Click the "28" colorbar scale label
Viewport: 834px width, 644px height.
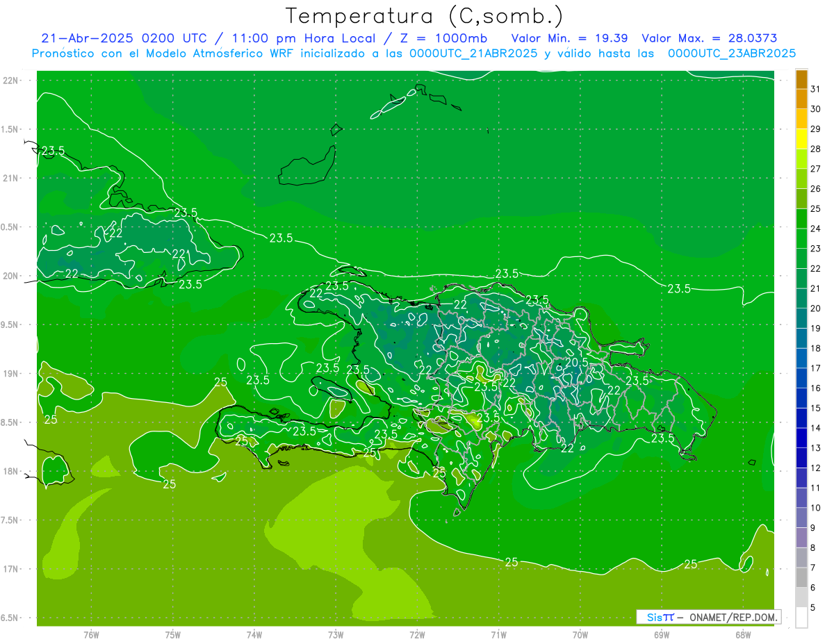(x=816, y=149)
